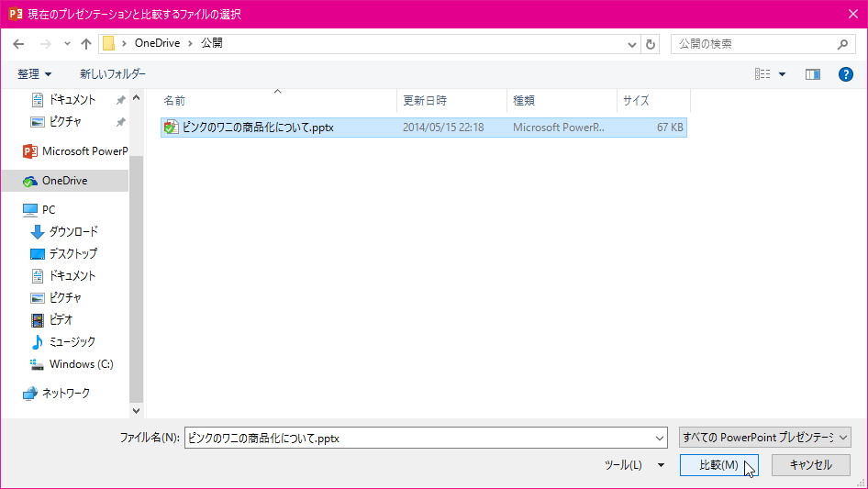This screenshot has height=489, width=868.
Task: Change the view layout icon
Action: point(762,73)
